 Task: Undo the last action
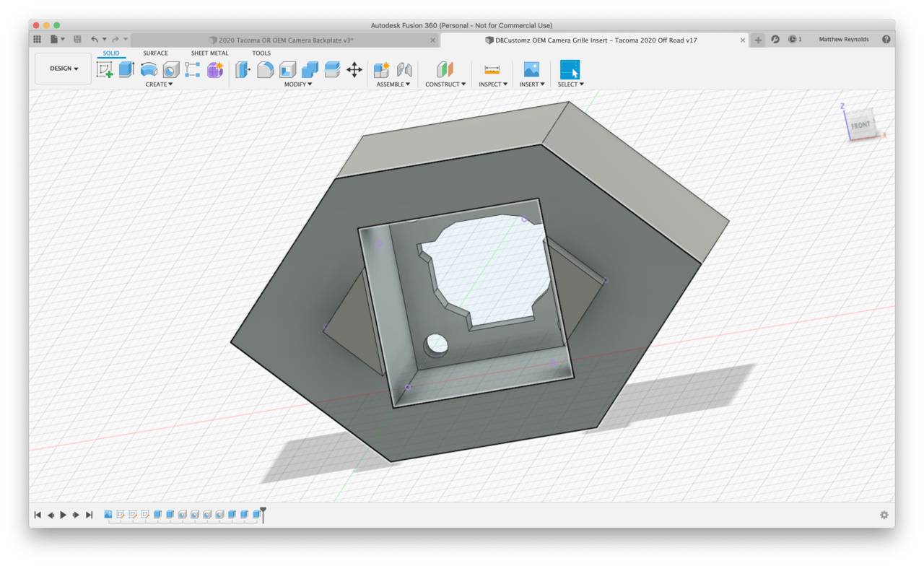95,40
